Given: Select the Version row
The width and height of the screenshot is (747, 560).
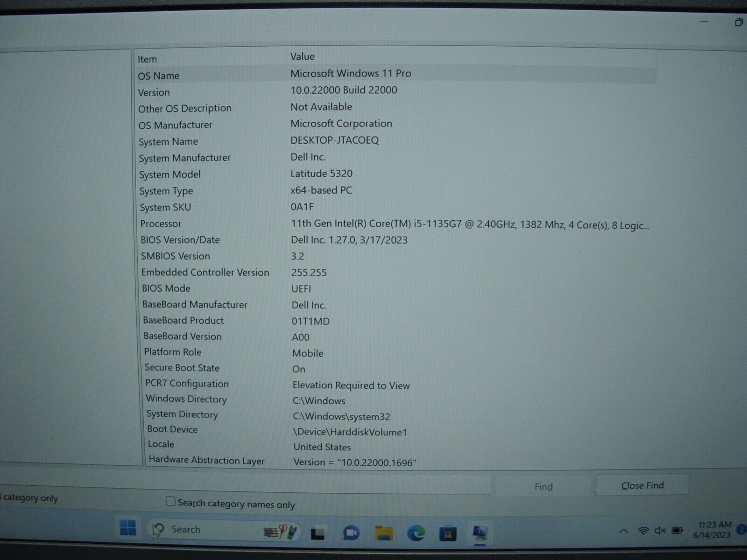Looking at the screenshot, I should click(x=396, y=91).
